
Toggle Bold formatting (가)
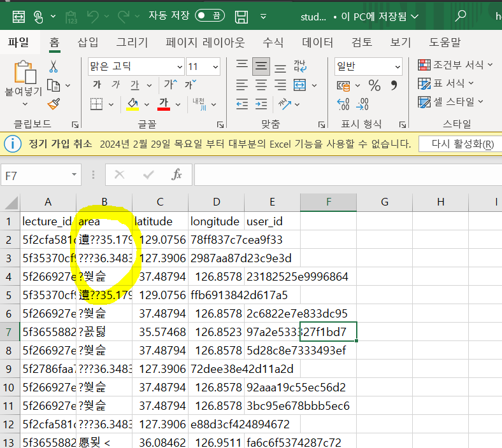(x=97, y=85)
